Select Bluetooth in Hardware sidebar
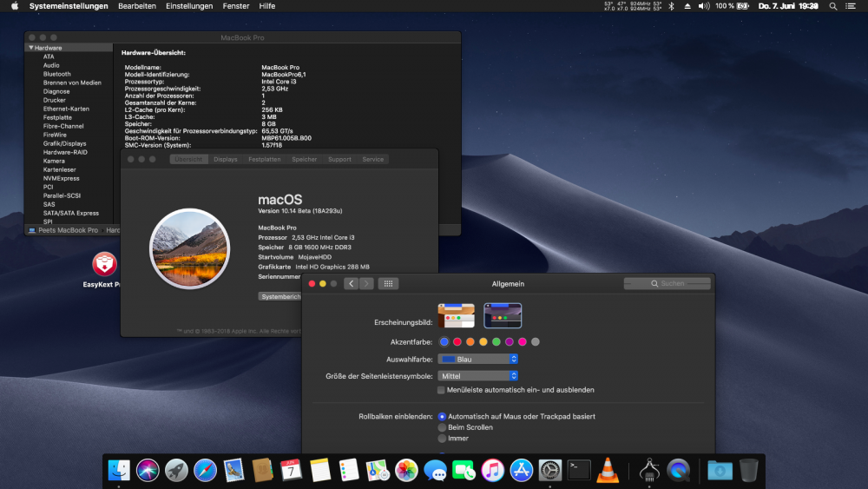868x489 pixels. [57, 74]
